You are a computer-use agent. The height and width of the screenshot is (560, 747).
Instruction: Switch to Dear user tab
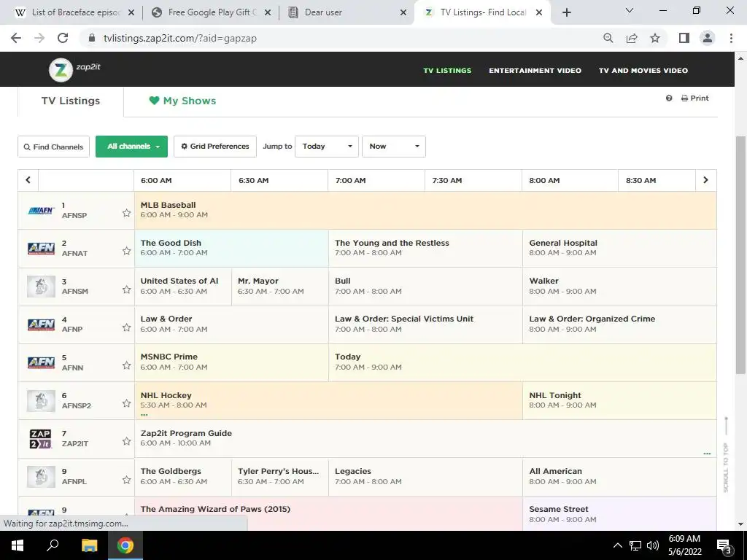pyautogui.click(x=348, y=12)
